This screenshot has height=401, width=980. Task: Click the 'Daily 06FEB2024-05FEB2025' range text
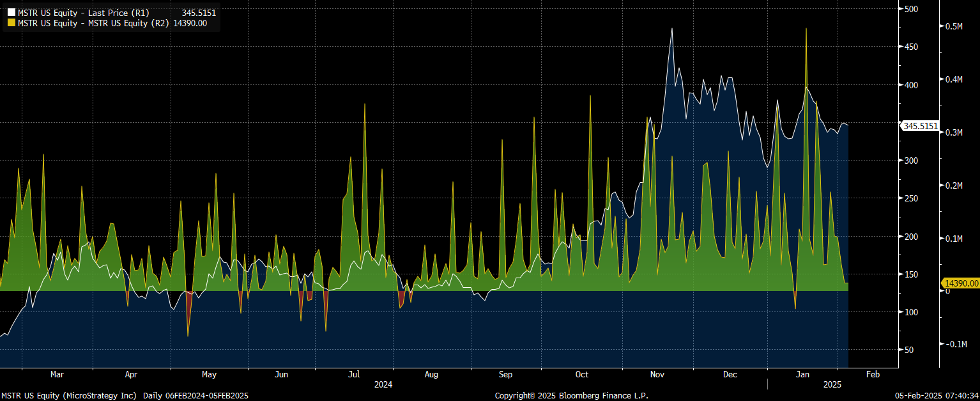click(x=195, y=396)
